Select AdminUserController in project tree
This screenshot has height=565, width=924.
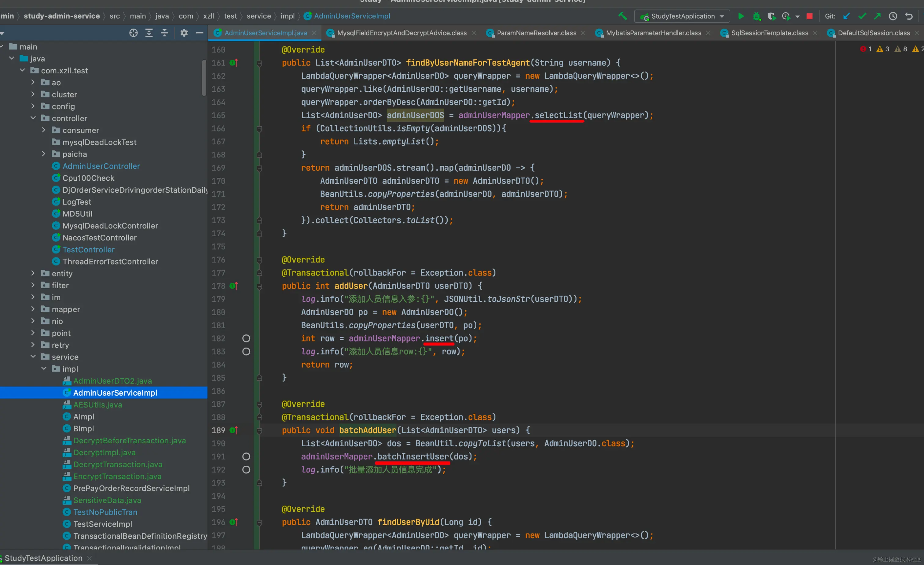101,166
